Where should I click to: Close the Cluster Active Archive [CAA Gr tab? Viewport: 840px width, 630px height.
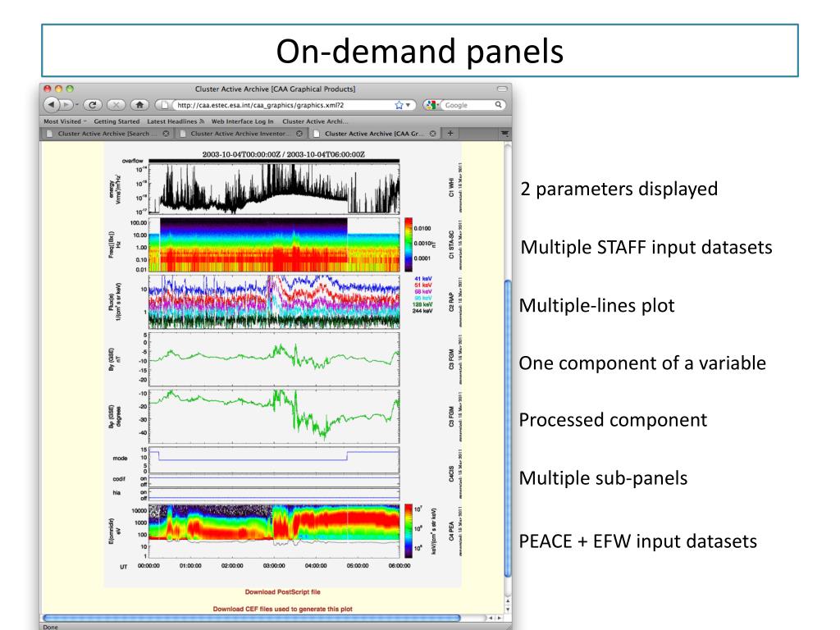click(x=433, y=134)
